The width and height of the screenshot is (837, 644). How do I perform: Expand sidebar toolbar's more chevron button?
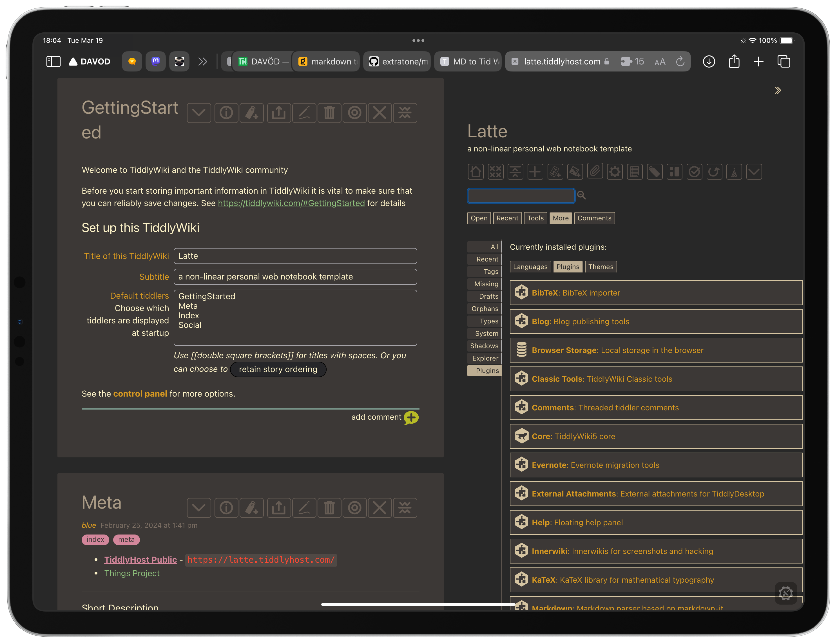754,172
